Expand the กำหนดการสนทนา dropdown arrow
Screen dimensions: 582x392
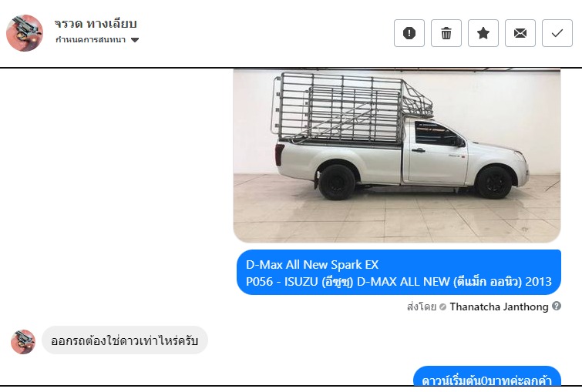click(x=135, y=40)
